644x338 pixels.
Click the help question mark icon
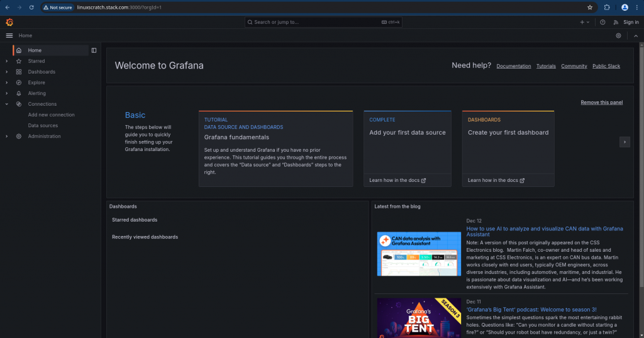602,22
